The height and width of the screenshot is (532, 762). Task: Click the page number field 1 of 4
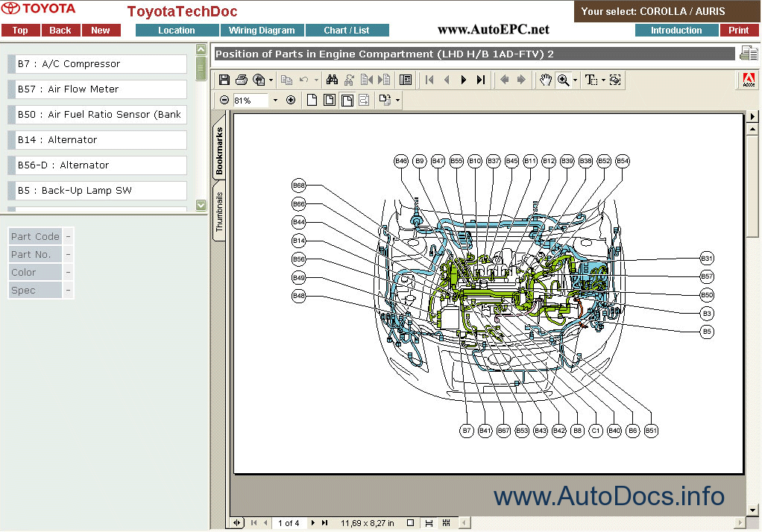click(x=289, y=523)
